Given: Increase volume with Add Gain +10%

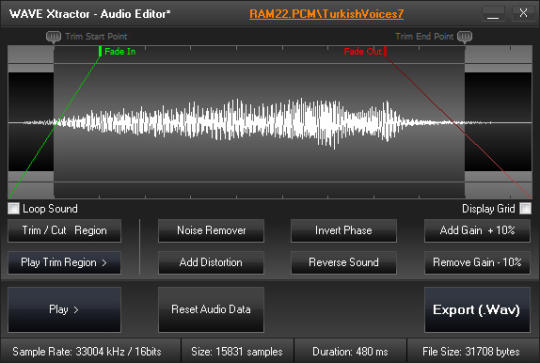Looking at the screenshot, I should pyautogui.click(x=477, y=230).
